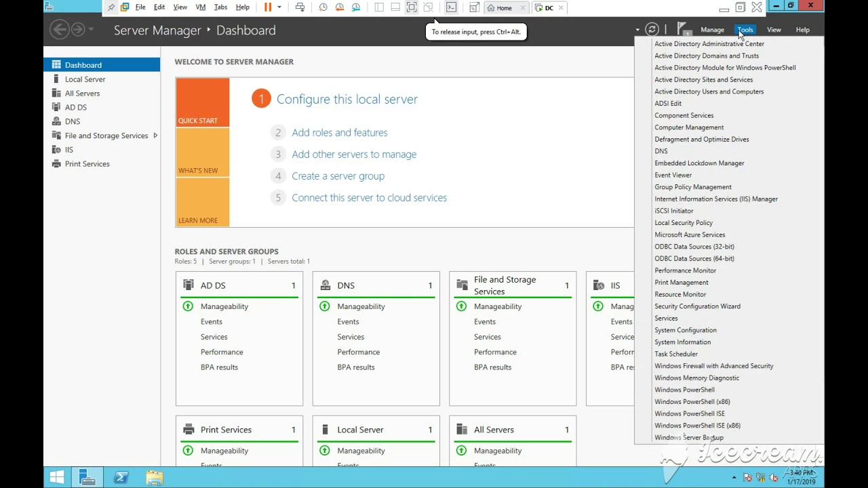Open Internet Information Services (IIS) Manager
The height and width of the screenshot is (488, 868).
tap(716, 199)
